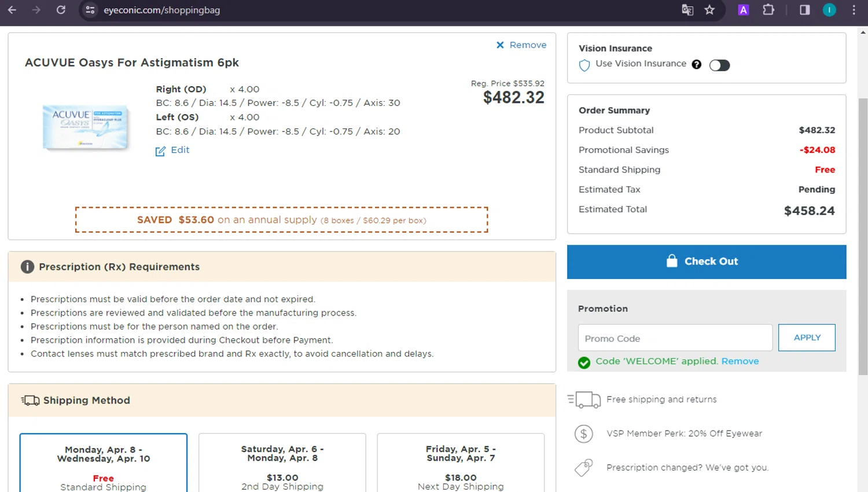Select $18.00 Next Day Shipping option

461,463
